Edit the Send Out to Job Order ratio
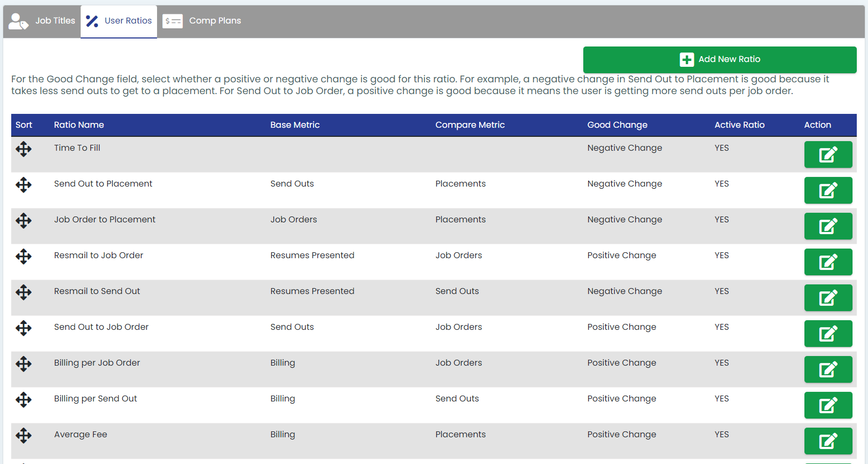 click(x=828, y=334)
